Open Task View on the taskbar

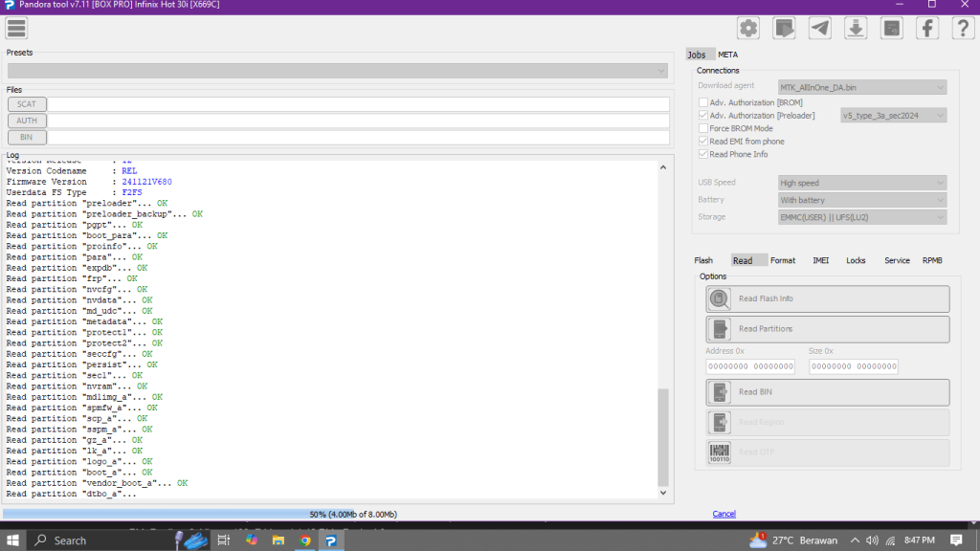223,540
